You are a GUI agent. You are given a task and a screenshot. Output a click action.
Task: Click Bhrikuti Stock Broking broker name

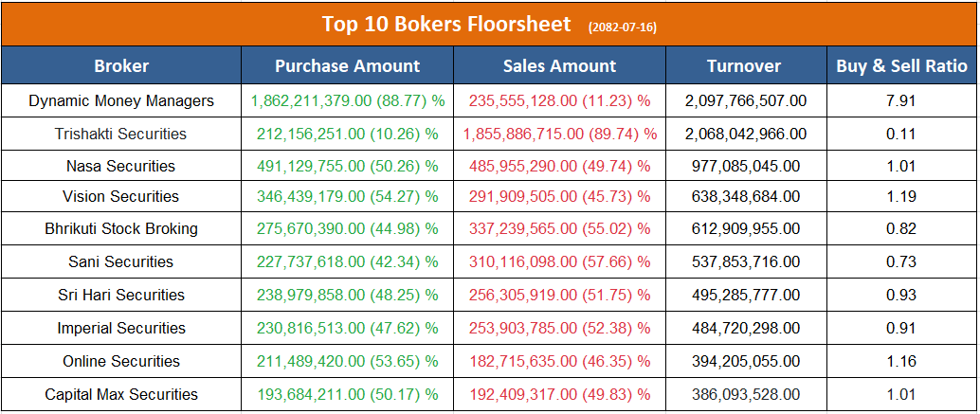click(121, 229)
